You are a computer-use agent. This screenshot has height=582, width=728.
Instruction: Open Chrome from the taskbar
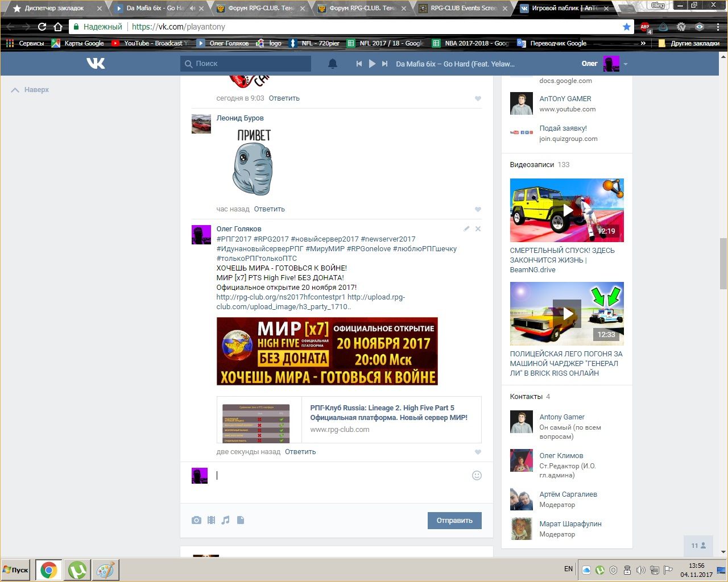[x=48, y=569]
